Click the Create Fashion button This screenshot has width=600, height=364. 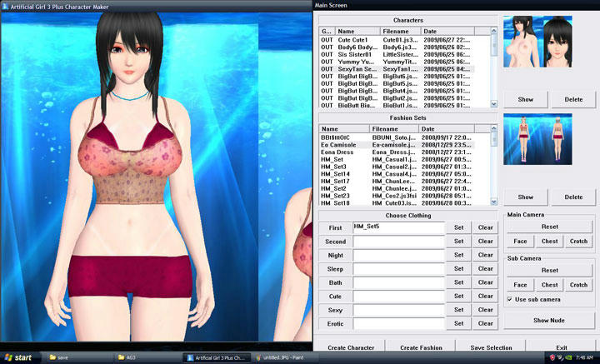421,347
